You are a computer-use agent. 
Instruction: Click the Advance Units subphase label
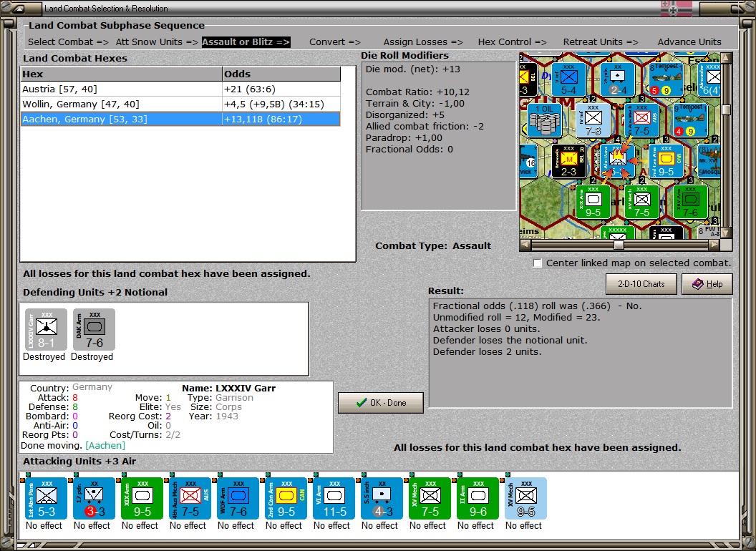pos(689,42)
